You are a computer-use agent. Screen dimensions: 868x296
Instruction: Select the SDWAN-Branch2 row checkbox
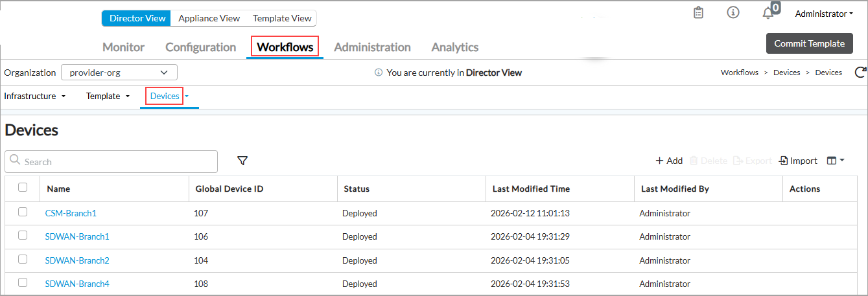(x=23, y=259)
